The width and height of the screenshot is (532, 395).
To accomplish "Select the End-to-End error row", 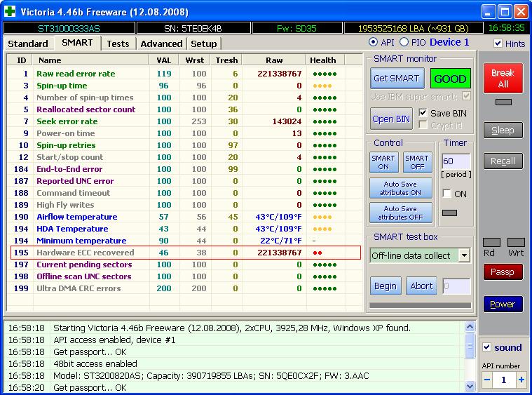I will [184, 169].
